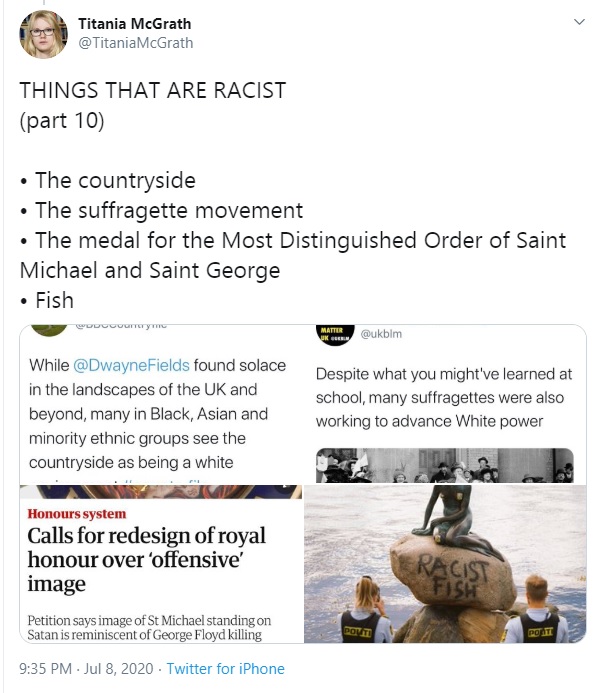This screenshot has height=693, width=602.
Task: Open the @TitaniaMcGrath handle link
Action: (136, 43)
